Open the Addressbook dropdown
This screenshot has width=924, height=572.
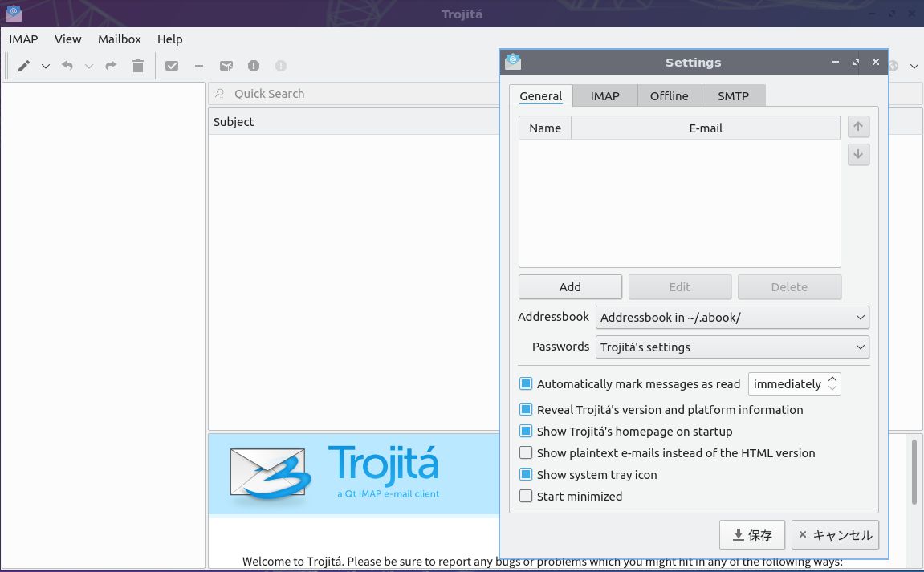coord(732,318)
